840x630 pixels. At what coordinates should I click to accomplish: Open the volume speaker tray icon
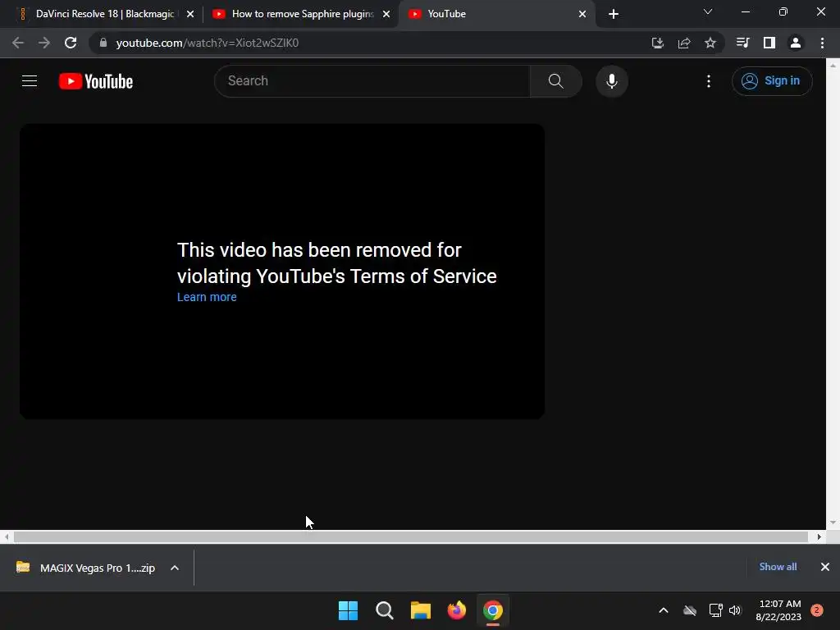click(x=735, y=610)
